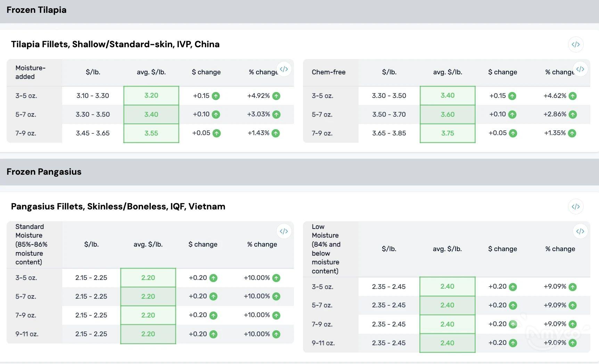Click embed icon on Chem-free table

point(580,69)
